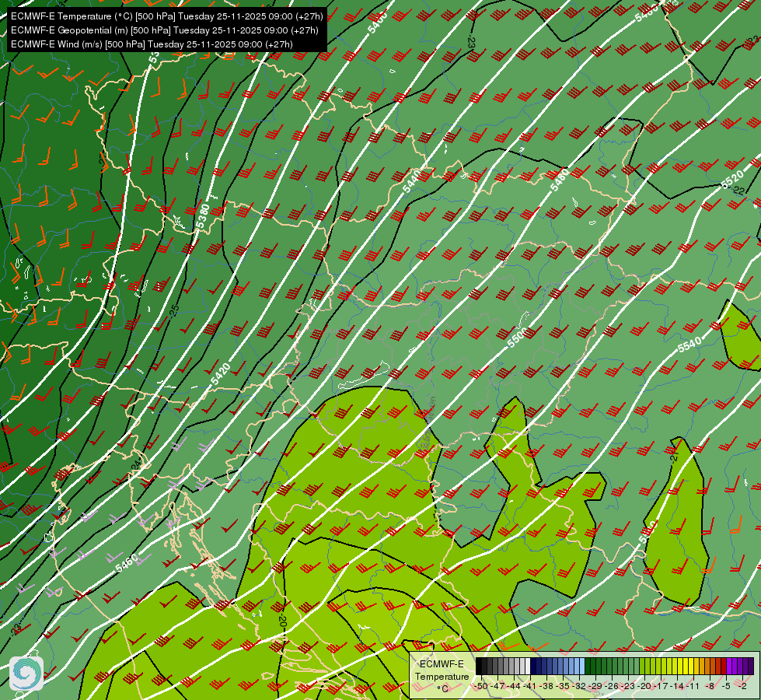Click the 5380 geopotential contour label
This screenshot has height=700, width=761.
tap(202, 217)
